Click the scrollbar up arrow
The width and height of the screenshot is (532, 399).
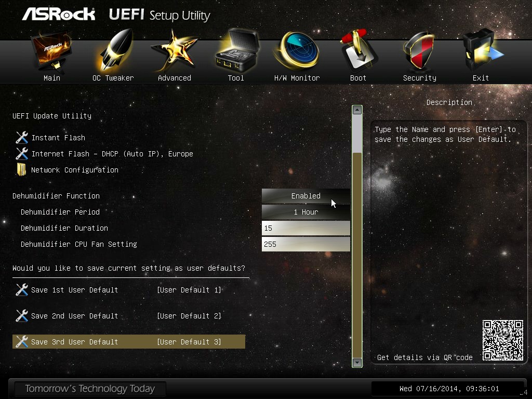pos(357,110)
